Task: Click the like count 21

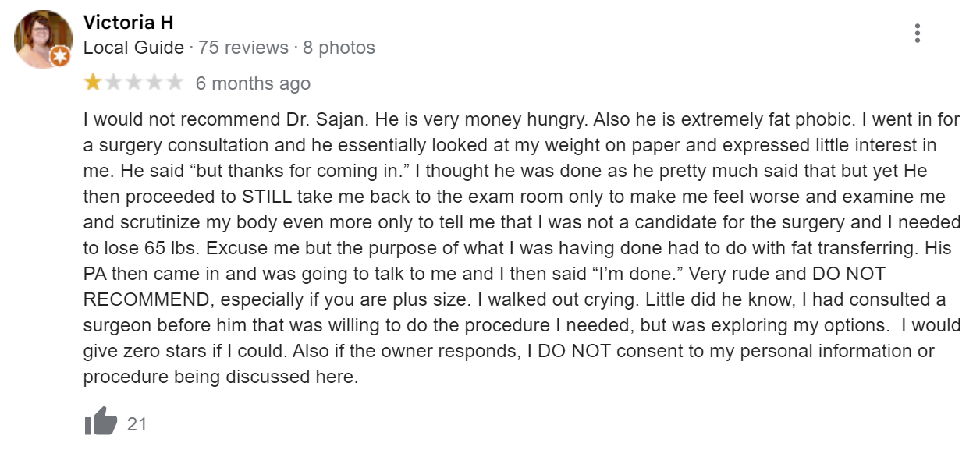Action: [137, 424]
